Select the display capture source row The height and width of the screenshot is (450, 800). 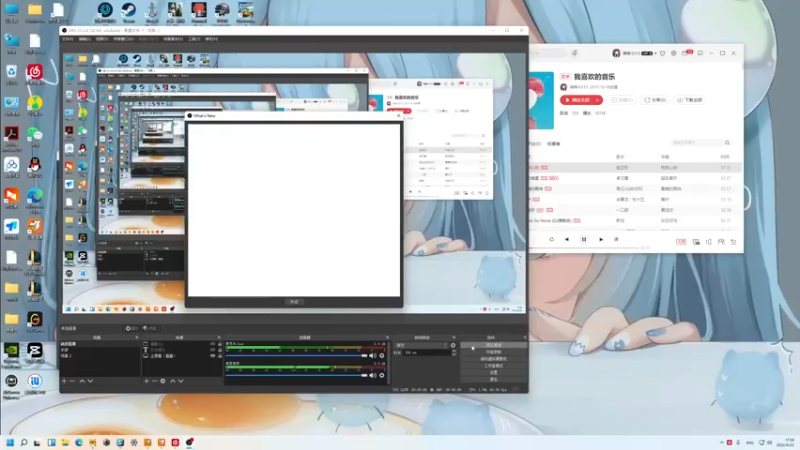(183, 356)
